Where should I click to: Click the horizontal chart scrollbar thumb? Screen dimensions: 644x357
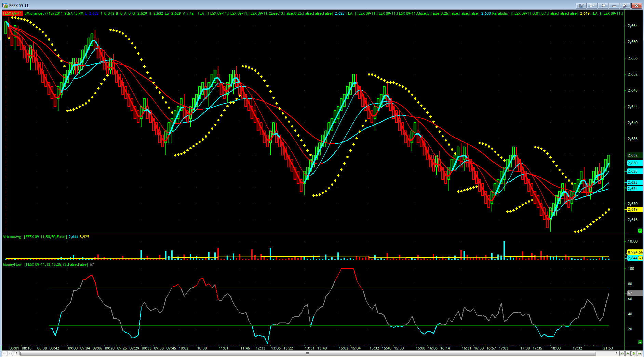pos(308,354)
